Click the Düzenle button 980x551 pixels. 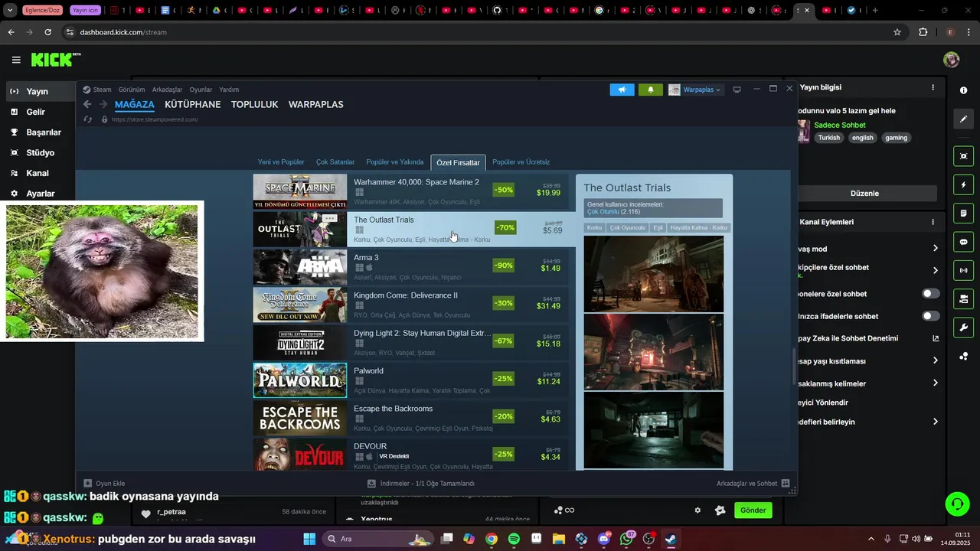pos(864,194)
